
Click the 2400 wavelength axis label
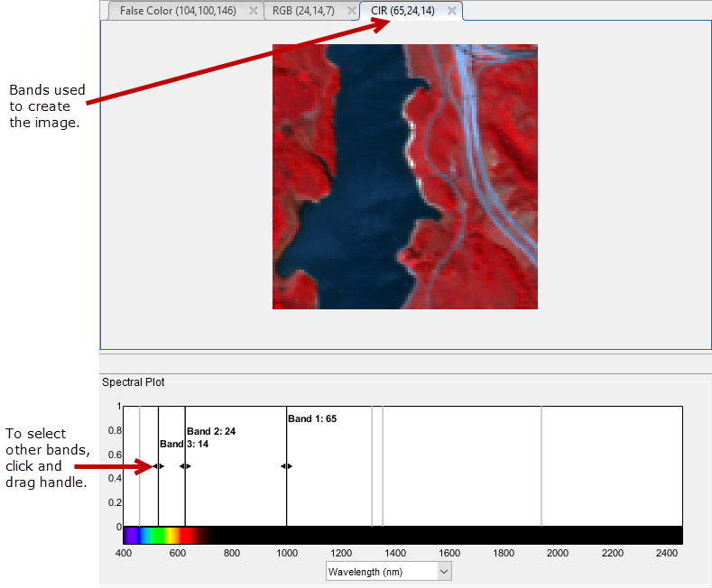click(x=667, y=553)
